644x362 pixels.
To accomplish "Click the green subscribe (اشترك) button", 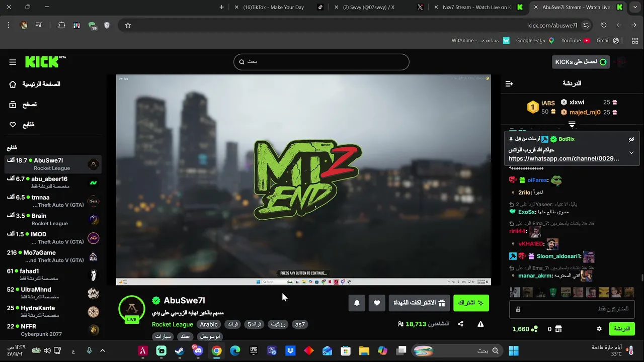I will click(471, 303).
